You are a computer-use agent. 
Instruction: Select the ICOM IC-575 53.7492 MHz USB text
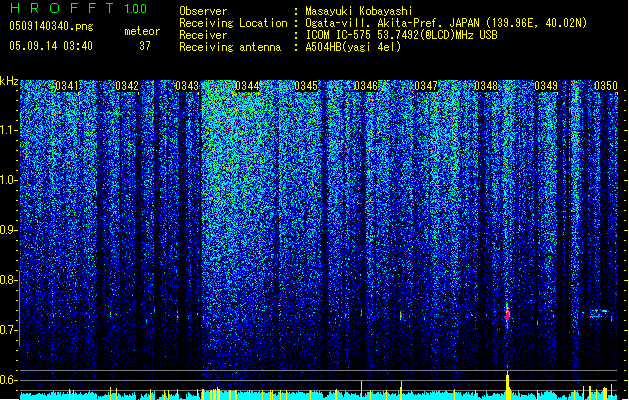pos(402,35)
